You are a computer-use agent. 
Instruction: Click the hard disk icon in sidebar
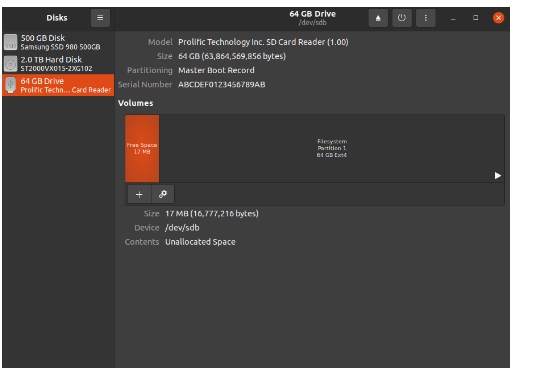(x=10, y=64)
